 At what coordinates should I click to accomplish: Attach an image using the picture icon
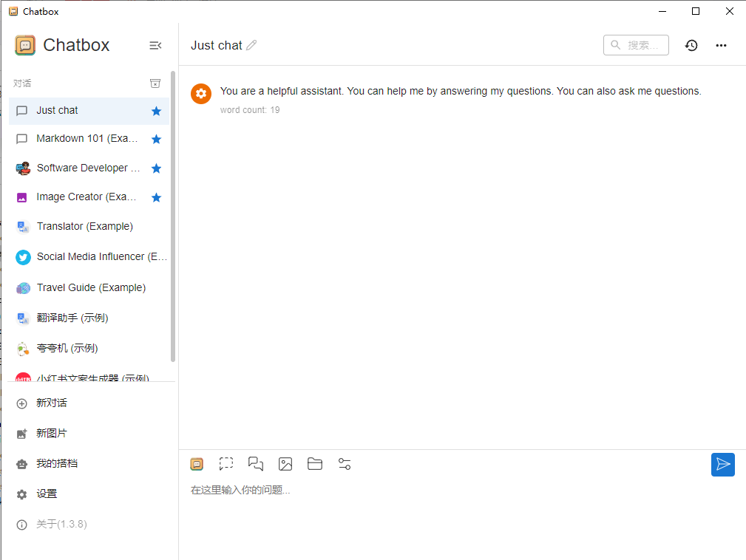pyautogui.click(x=285, y=464)
